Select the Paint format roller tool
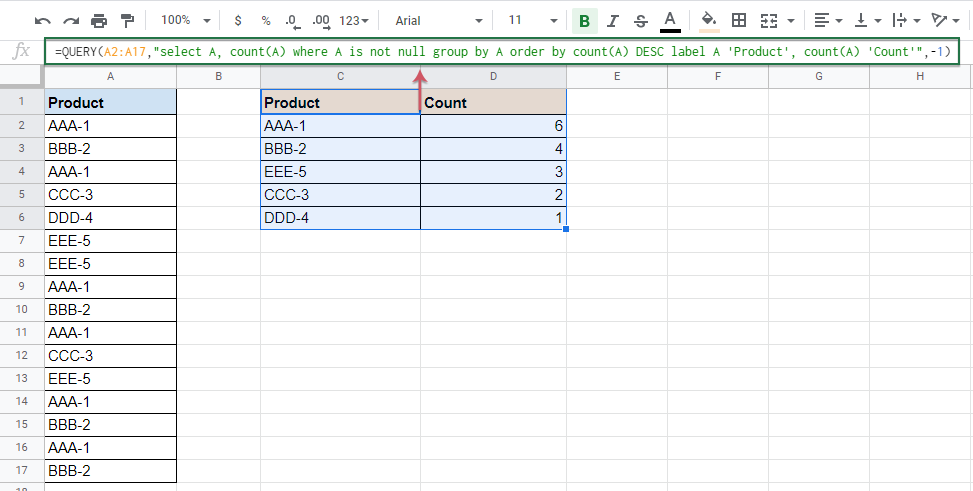973x491 pixels. point(127,20)
